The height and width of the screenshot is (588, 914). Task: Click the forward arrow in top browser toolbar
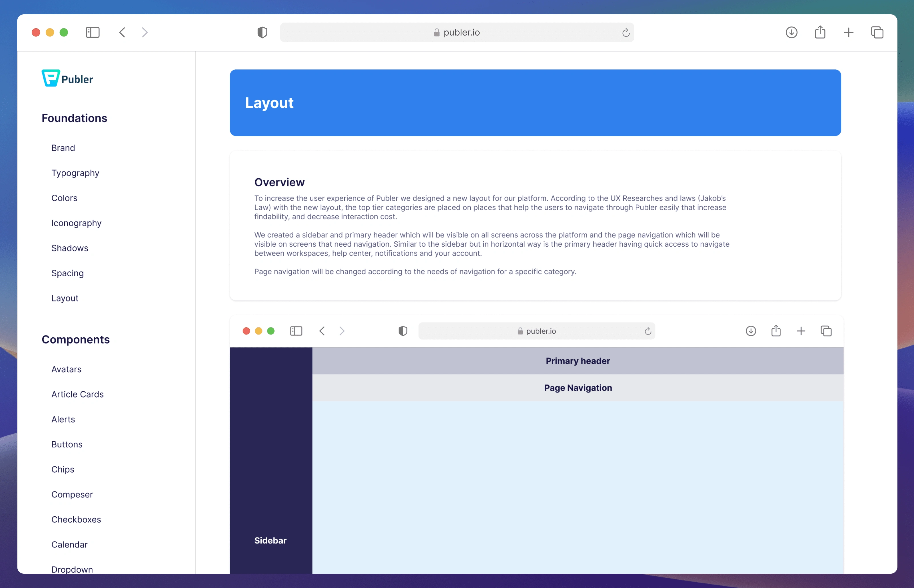[145, 33]
